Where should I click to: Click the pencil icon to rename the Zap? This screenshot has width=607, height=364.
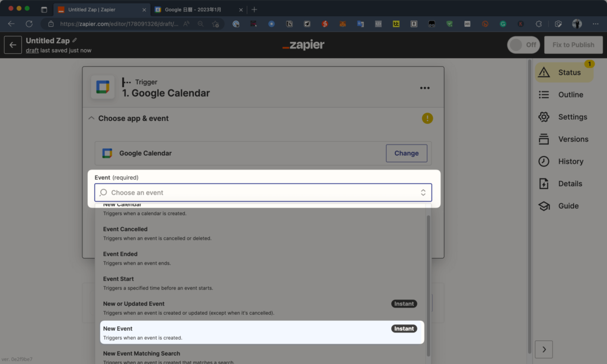(x=75, y=40)
